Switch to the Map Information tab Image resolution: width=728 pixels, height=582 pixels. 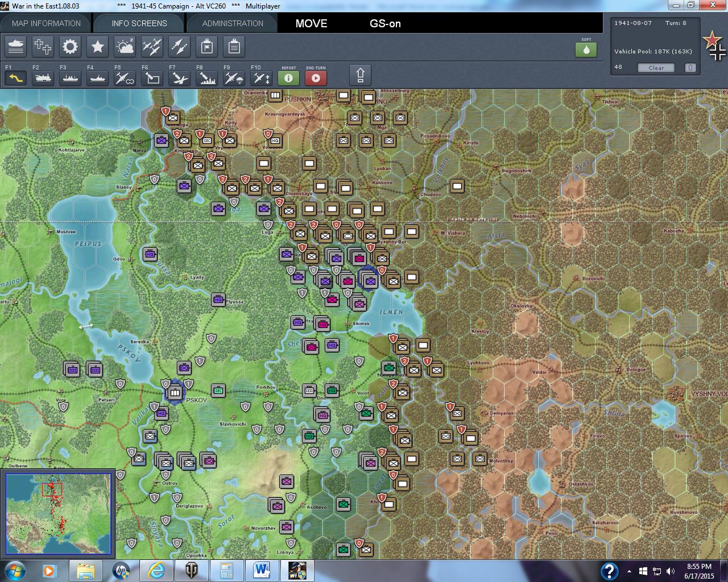click(x=46, y=23)
